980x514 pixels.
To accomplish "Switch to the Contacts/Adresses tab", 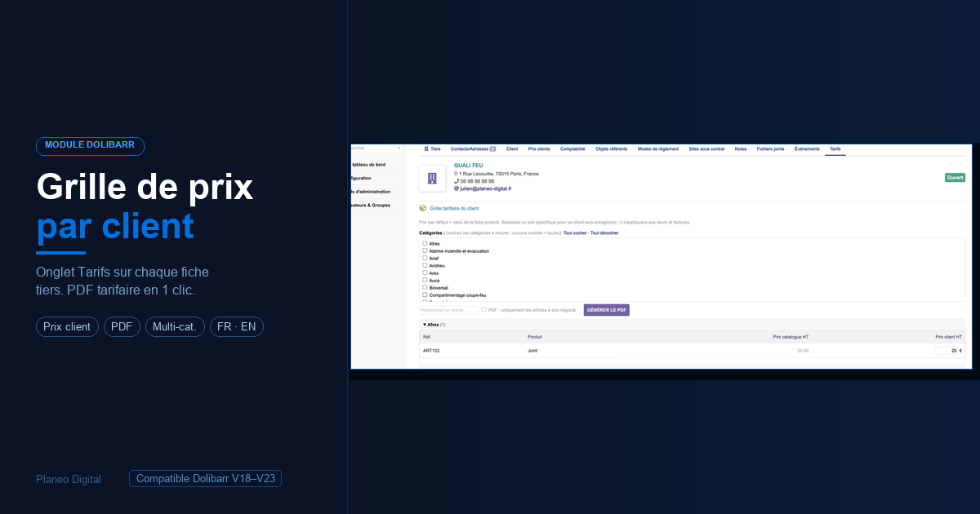I will point(473,149).
